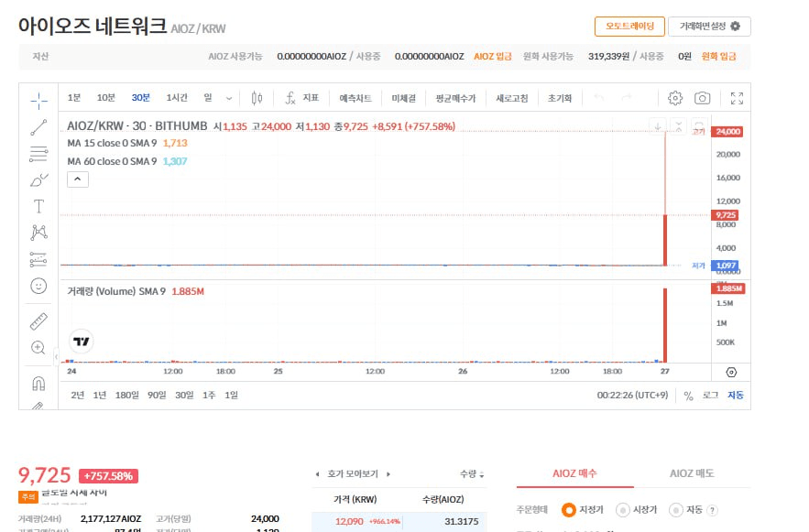Screen dimensions: 809x532
Task: Toggle 평균매수가 average buy price
Action: (455, 98)
